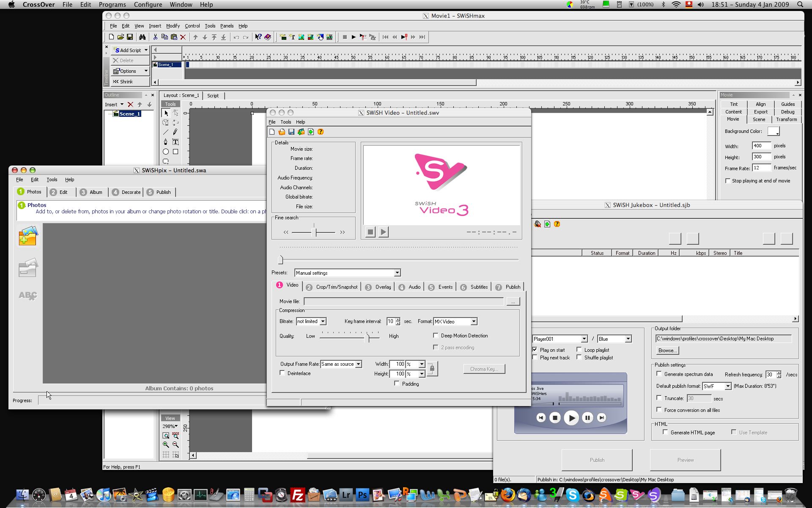Click the Chroma Key button
812x508 pixels.
484,369
